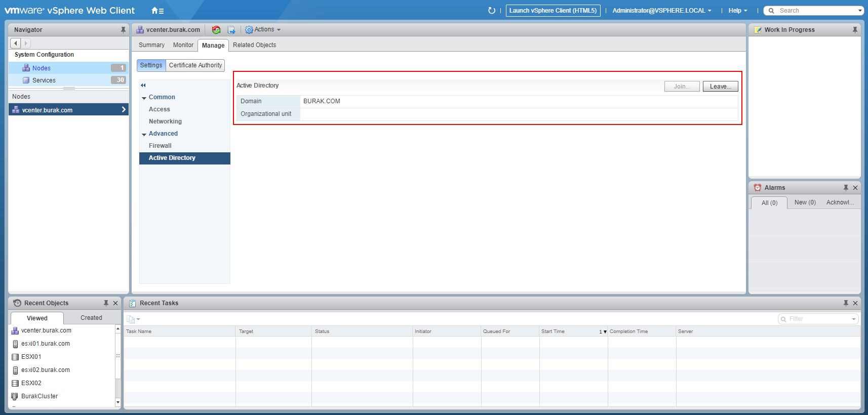Click Recent Objects scrollbar down arrow
Image resolution: width=868 pixels, height=415 pixels.
118,402
